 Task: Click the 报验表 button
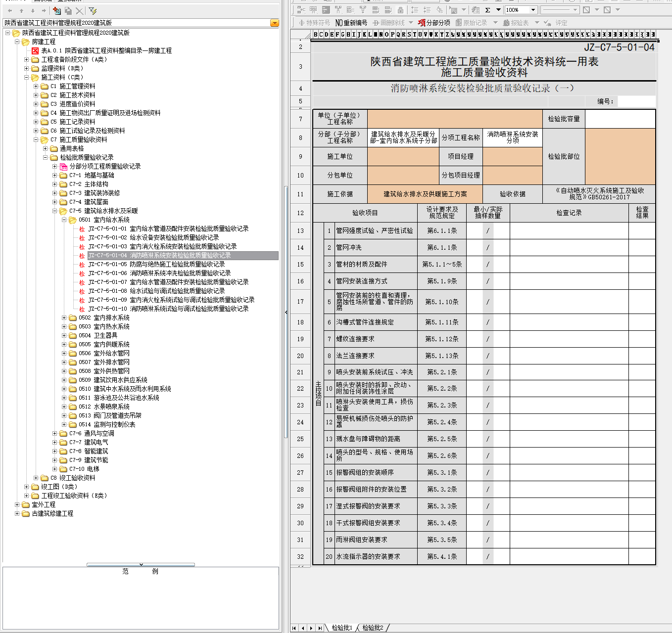tap(516, 23)
